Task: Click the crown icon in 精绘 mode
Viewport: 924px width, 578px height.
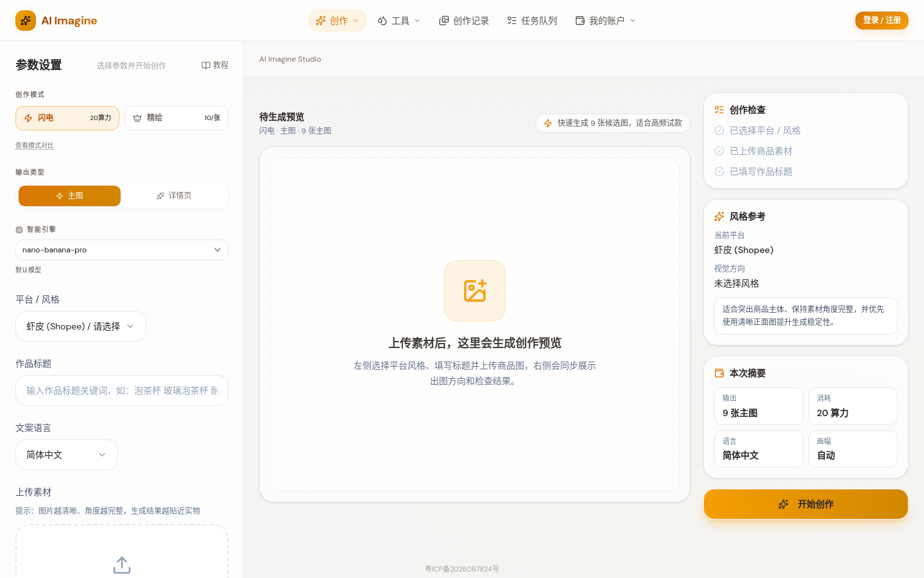Action: pos(137,118)
